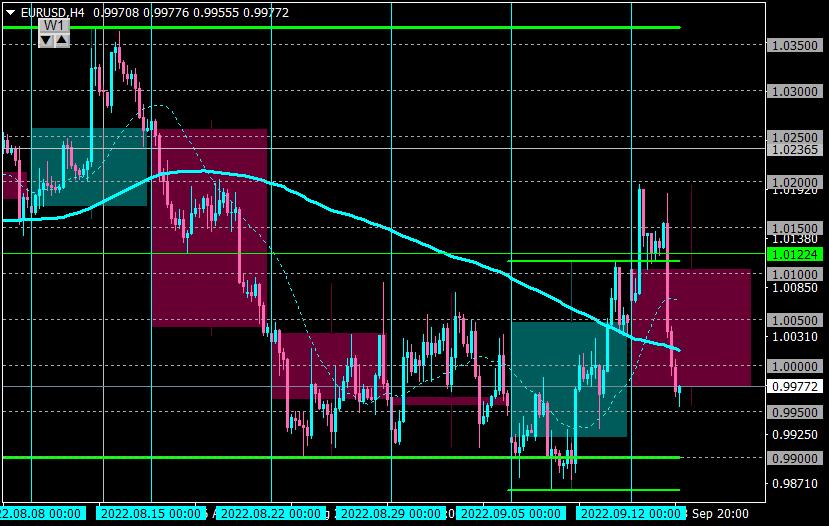
Task: Switch to lower timeframe with down arrow
Action: point(46,40)
